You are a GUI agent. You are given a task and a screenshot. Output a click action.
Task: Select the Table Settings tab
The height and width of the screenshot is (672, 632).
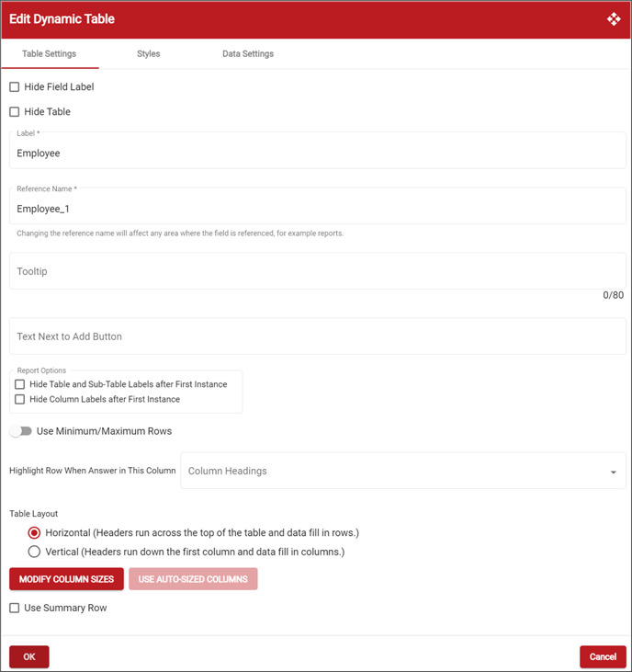coord(49,54)
